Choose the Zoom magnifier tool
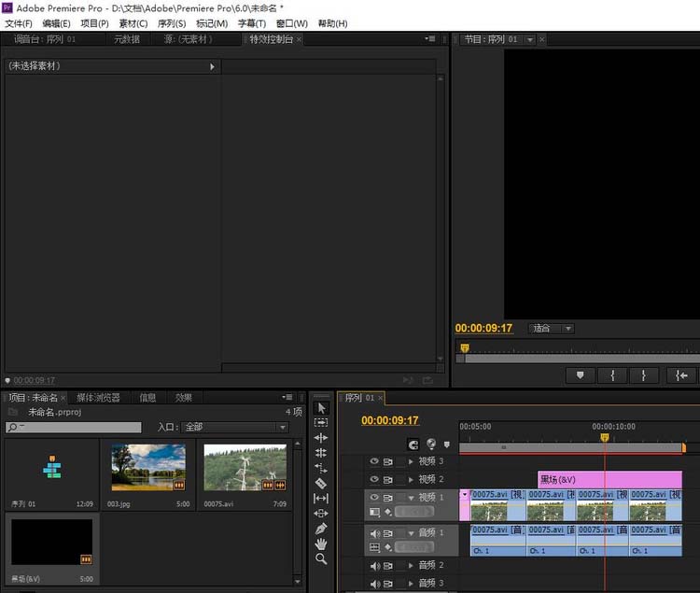This screenshot has height=593, width=700. click(321, 558)
